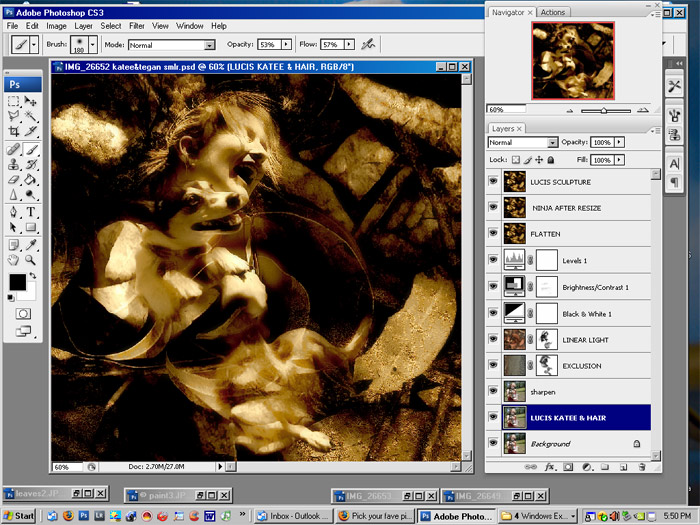Select the Eyedropper tool
This screenshot has width=700, height=525.
[30, 245]
